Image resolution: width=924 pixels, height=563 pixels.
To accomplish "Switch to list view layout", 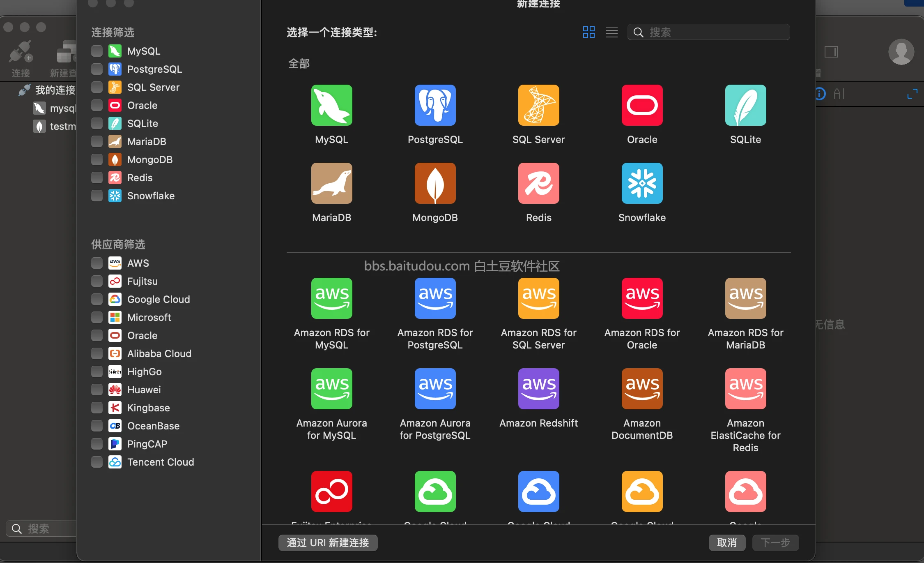I will [x=611, y=32].
